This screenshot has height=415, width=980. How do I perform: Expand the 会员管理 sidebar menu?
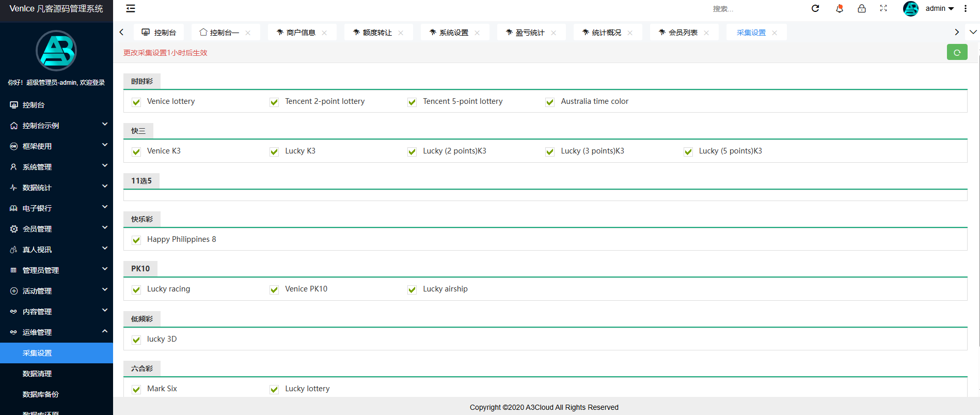tap(56, 229)
